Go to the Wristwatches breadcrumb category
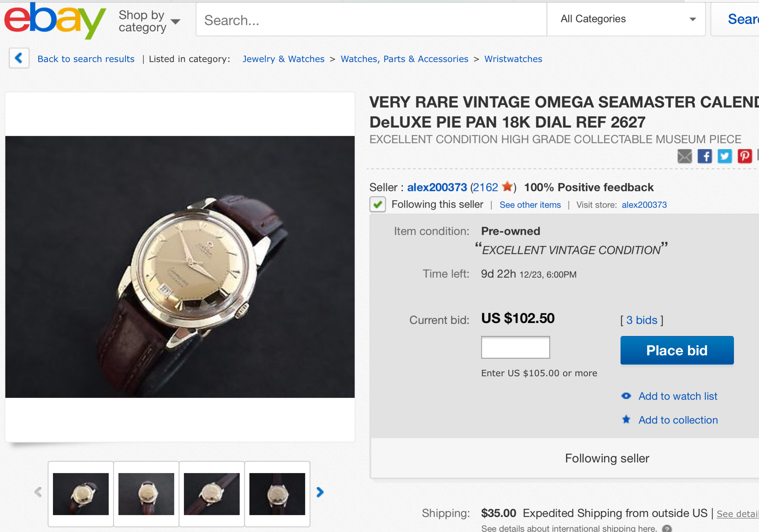The image size is (759, 532). point(513,59)
